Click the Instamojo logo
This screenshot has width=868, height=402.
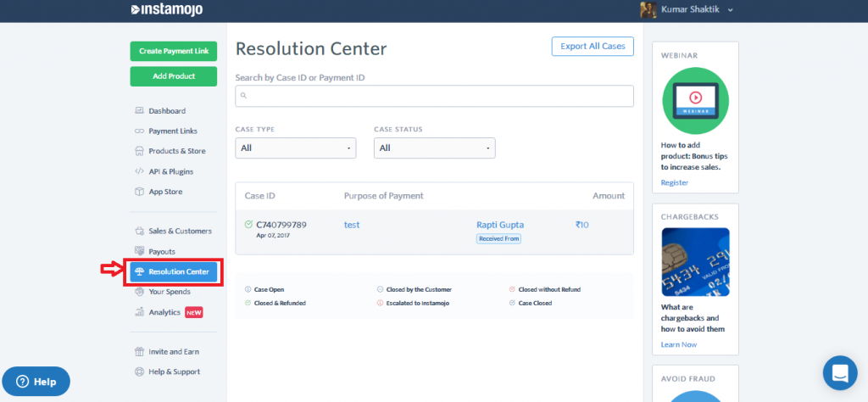tap(167, 9)
